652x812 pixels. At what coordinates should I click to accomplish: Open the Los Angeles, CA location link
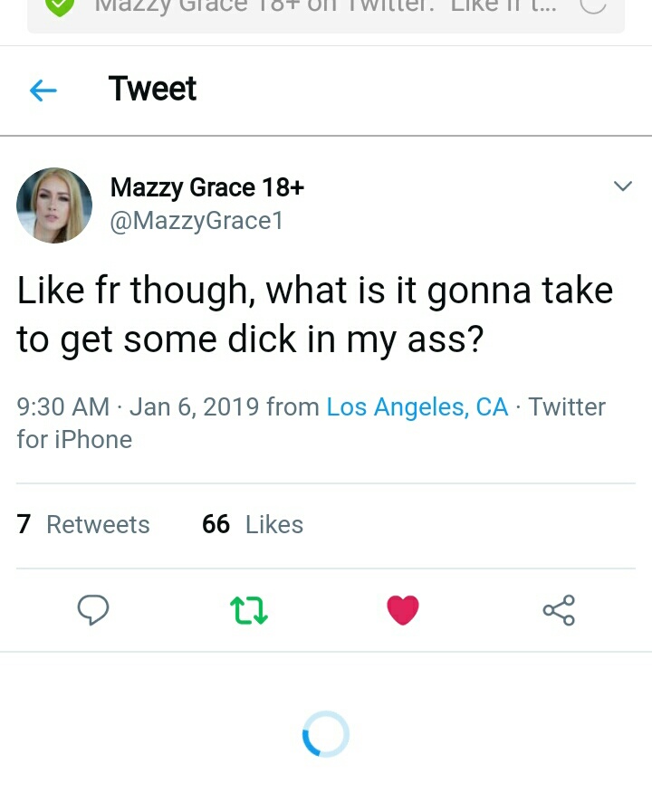pos(417,407)
